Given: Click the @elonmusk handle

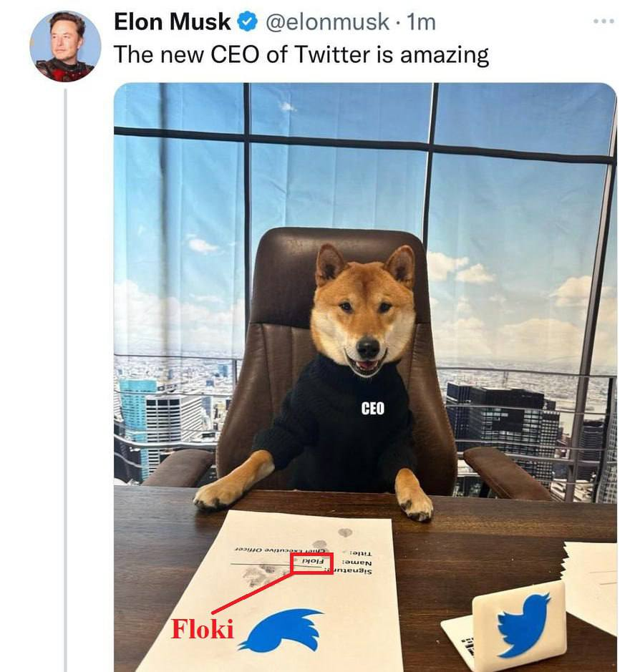Looking at the screenshot, I should tap(328, 23).
